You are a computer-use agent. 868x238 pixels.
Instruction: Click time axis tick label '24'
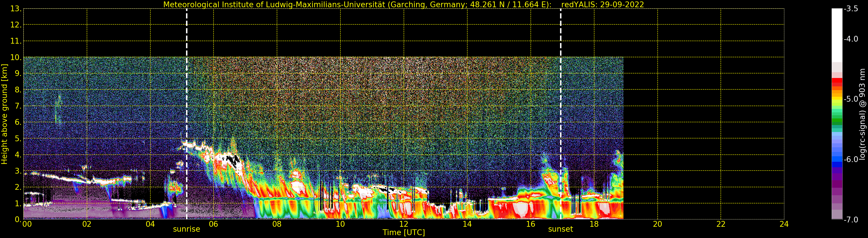[x=784, y=224]
